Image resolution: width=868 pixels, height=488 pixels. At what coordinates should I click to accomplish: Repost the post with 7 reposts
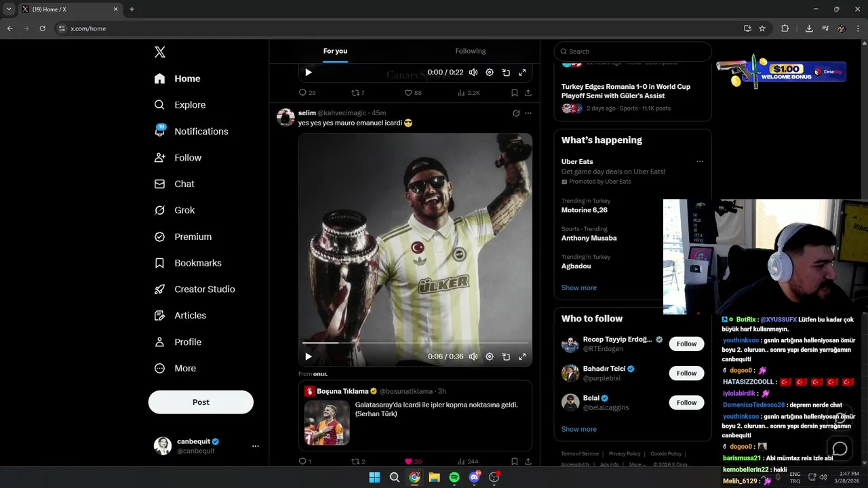pyautogui.click(x=357, y=93)
